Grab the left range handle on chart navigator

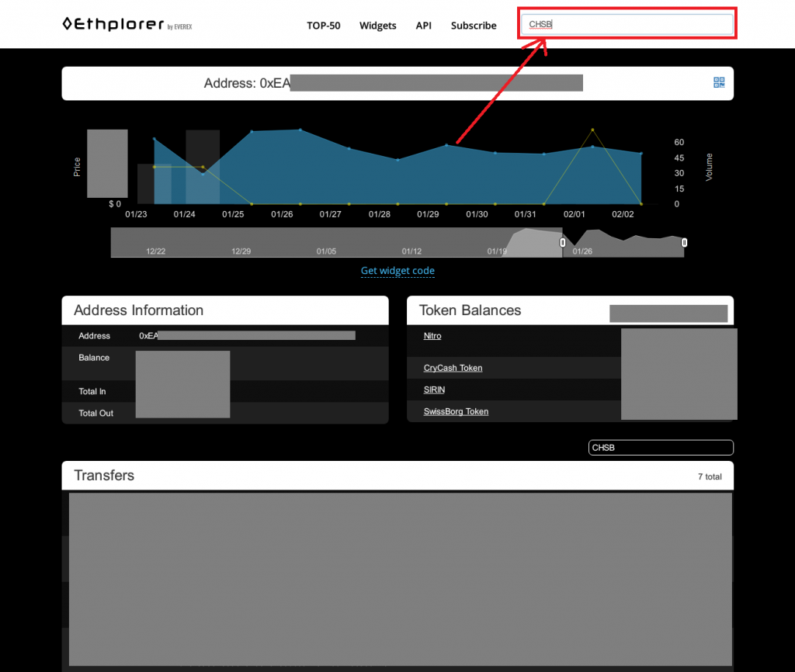(x=563, y=243)
